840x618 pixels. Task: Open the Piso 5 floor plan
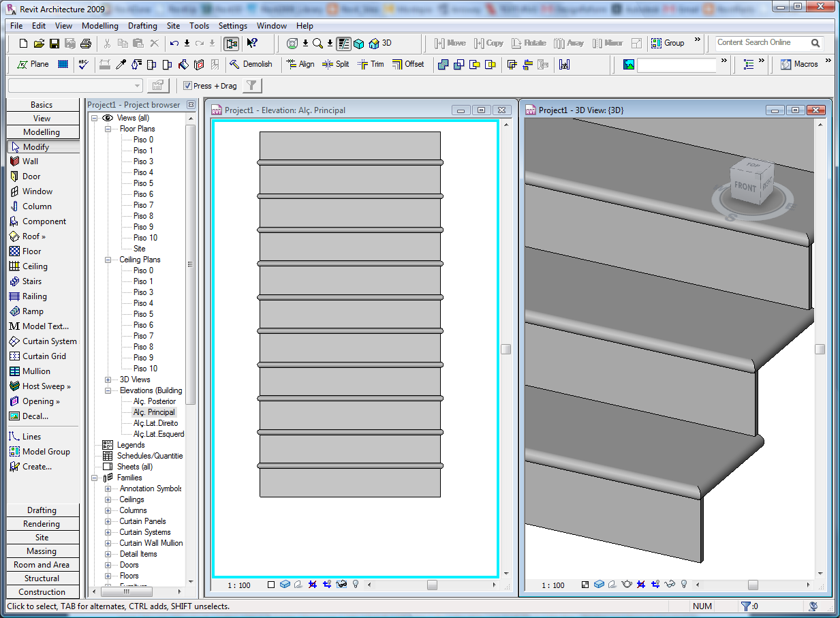[x=143, y=183]
